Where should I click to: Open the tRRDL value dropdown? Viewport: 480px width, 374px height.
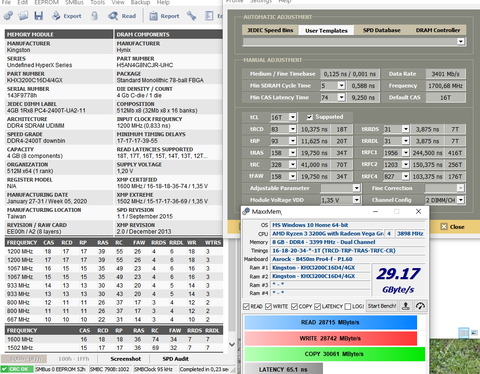[x=405, y=141]
